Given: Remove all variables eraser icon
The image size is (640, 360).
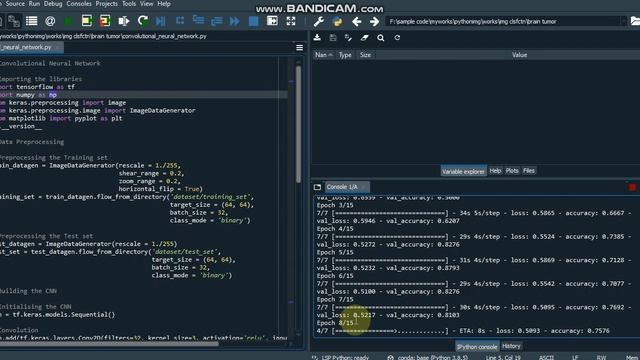Looking at the screenshot, I should click(364, 38).
